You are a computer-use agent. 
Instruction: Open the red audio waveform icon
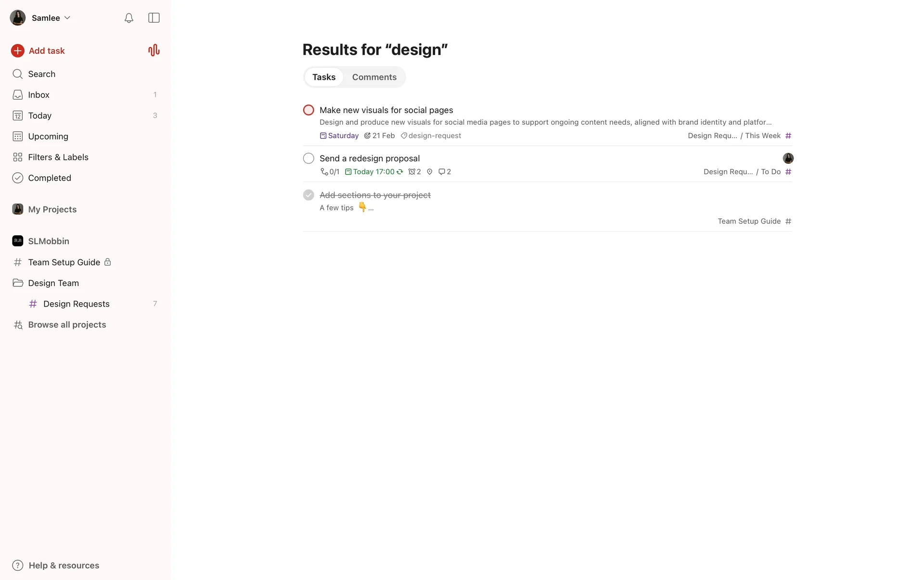tap(154, 51)
